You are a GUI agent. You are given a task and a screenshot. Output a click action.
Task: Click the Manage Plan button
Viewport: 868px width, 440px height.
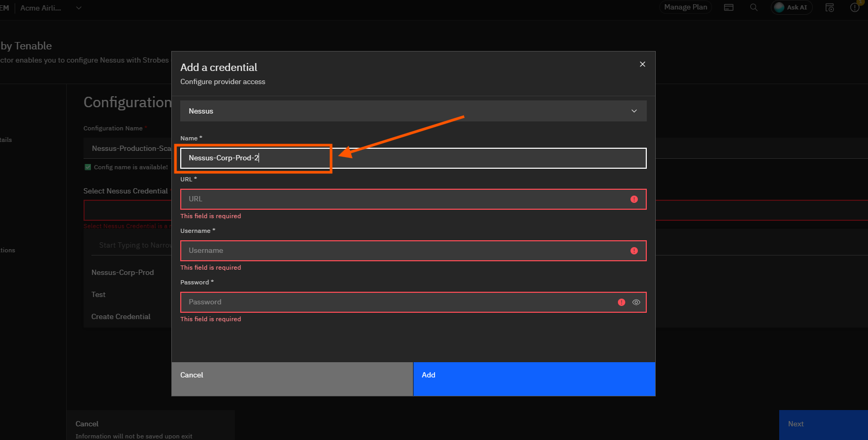685,7
